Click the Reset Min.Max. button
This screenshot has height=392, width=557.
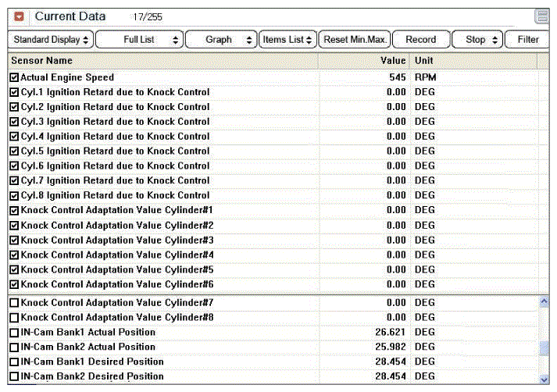(355, 39)
